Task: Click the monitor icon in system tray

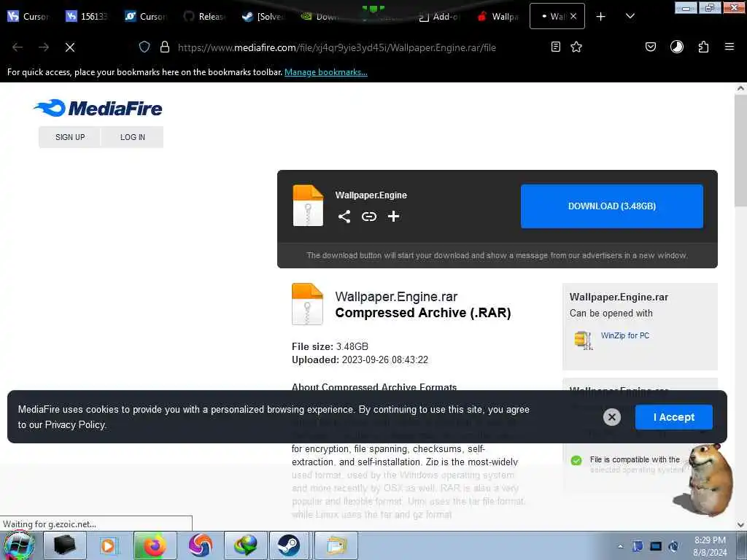Action: pyautogui.click(x=656, y=546)
